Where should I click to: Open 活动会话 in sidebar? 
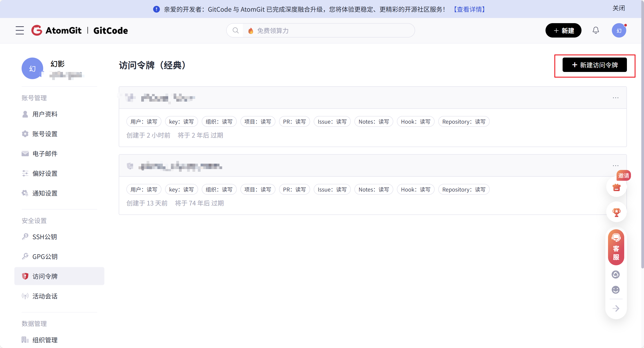[45, 296]
